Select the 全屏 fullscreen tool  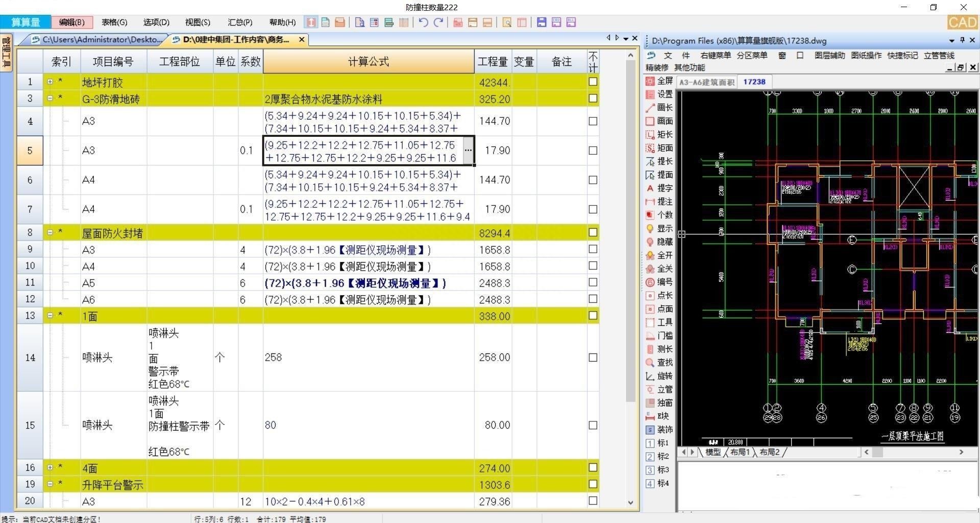point(659,81)
